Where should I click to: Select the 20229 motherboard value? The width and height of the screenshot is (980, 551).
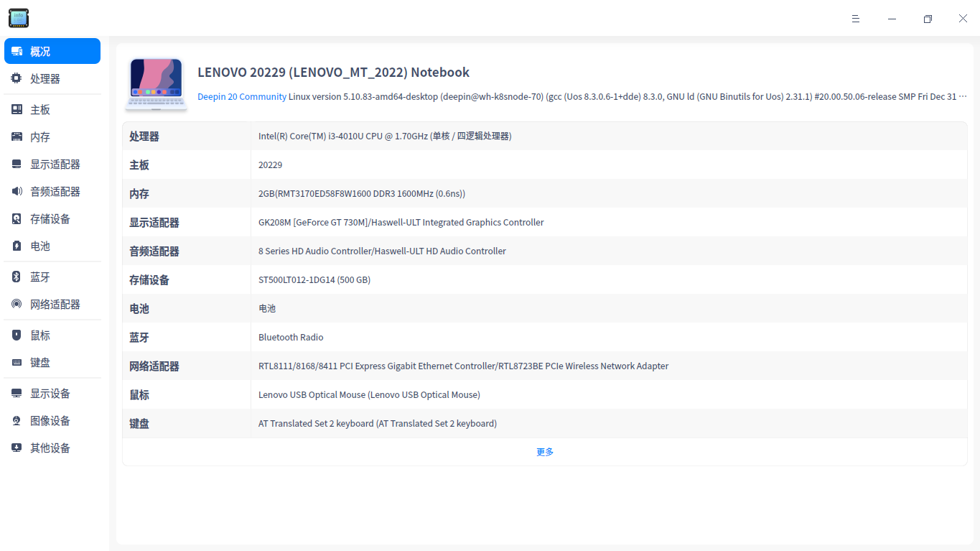click(x=271, y=165)
